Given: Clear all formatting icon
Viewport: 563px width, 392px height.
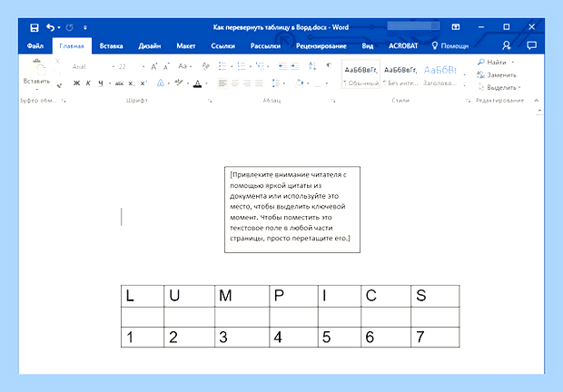Looking at the screenshot, I should (206, 66).
